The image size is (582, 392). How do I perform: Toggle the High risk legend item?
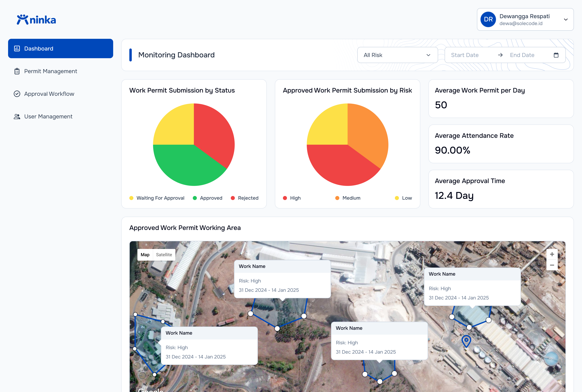tap(292, 198)
